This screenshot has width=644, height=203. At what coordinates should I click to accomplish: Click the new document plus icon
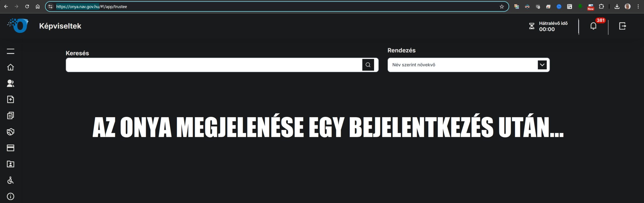[10, 100]
